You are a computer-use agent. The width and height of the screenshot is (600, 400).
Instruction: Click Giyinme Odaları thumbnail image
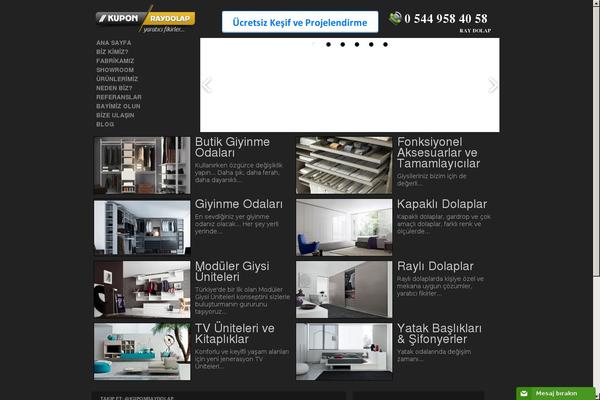pyautogui.click(x=142, y=227)
